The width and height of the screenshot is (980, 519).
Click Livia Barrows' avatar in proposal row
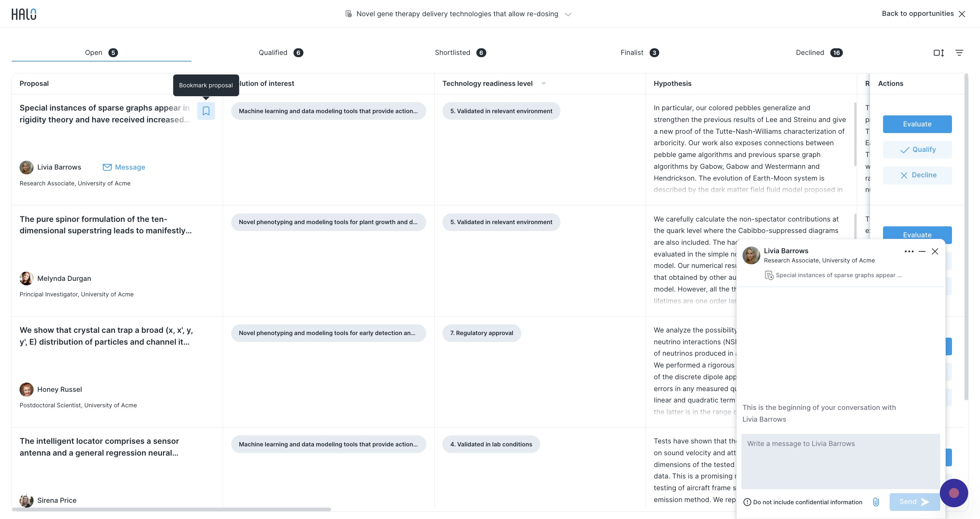click(x=26, y=167)
